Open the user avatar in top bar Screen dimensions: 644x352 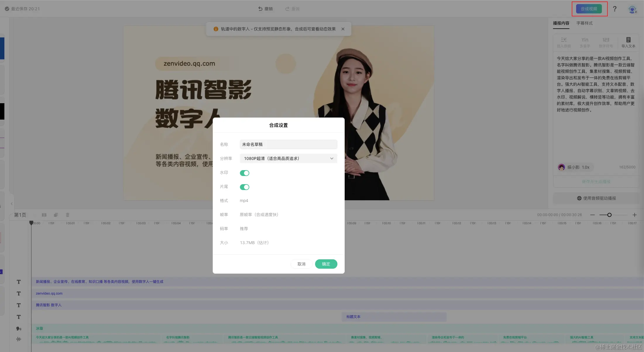coord(632,9)
